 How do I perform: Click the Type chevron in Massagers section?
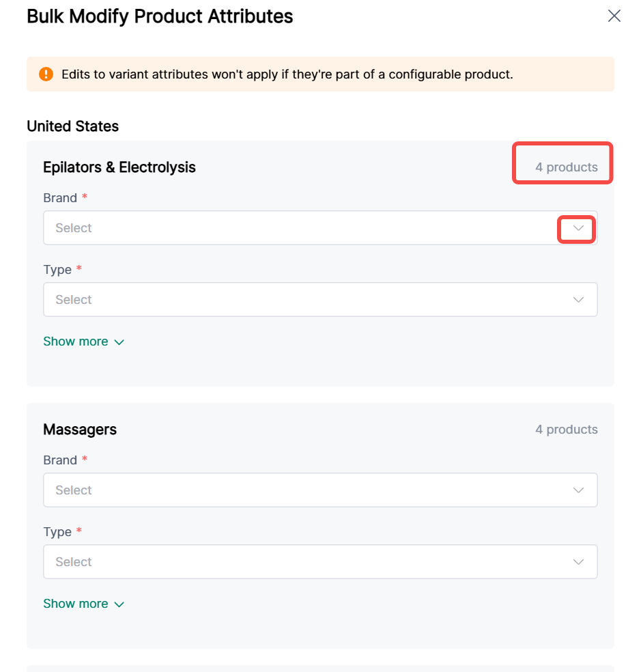point(578,562)
